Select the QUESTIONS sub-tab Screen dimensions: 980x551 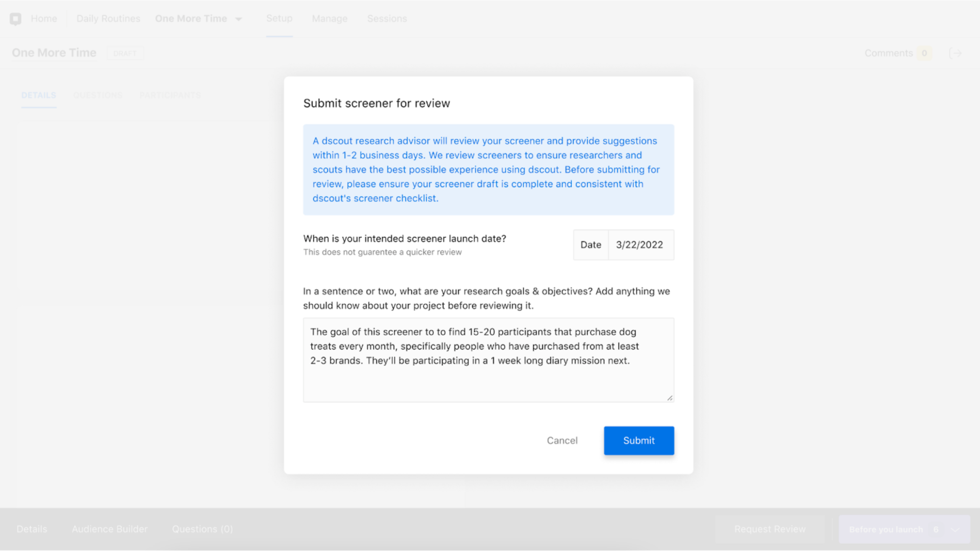(x=98, y=95)
